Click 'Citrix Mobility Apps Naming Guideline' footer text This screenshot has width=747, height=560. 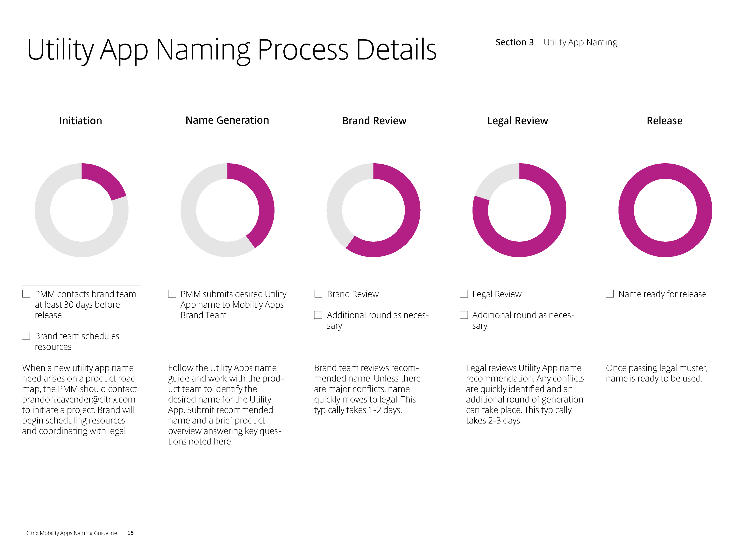pos(72,533)
